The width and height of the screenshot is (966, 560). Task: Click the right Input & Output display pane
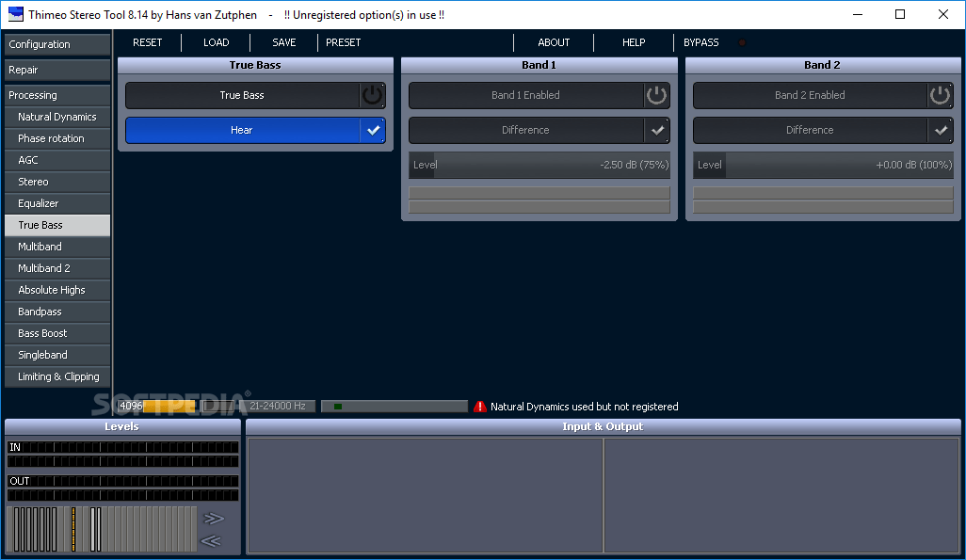781,495
